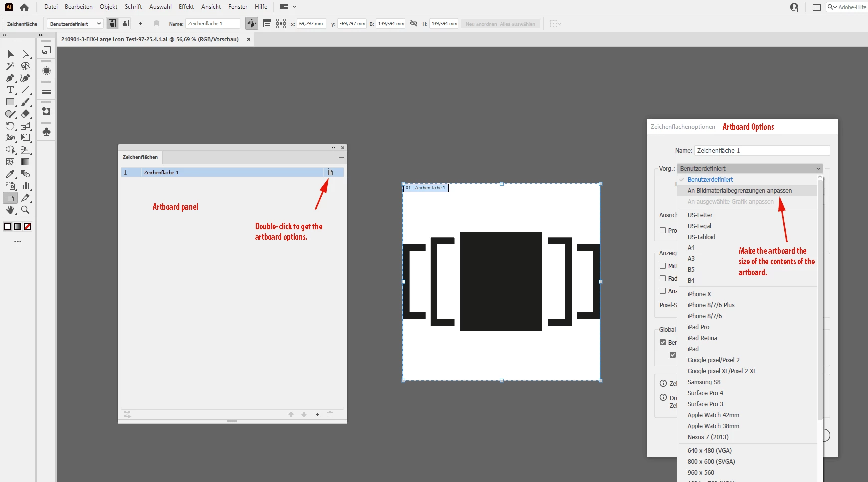Select the iPad Pro preset
Screen dimensions: 868x482
pos(698,327)
